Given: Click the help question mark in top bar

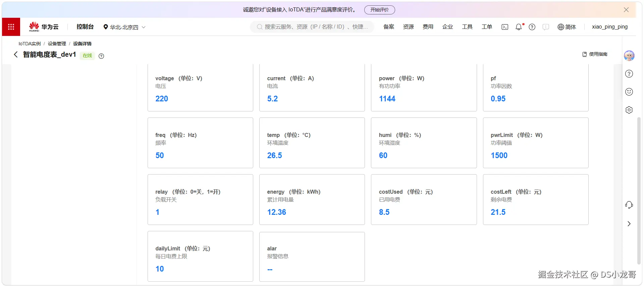Looking at the screenshot, I should pyautogui.click(x=532, y=27).
